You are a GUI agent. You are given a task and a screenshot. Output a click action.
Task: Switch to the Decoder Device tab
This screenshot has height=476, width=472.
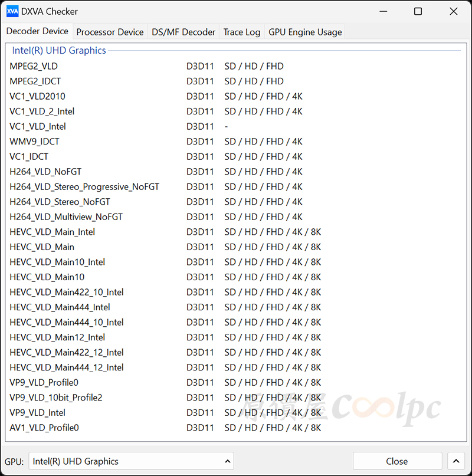point(37,31)
